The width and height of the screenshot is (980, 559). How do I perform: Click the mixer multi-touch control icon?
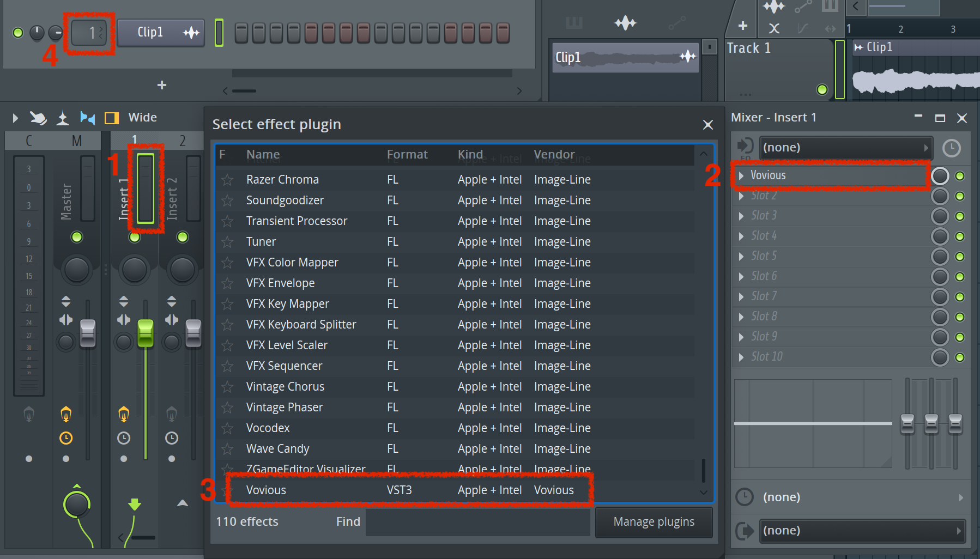point(38,118)
